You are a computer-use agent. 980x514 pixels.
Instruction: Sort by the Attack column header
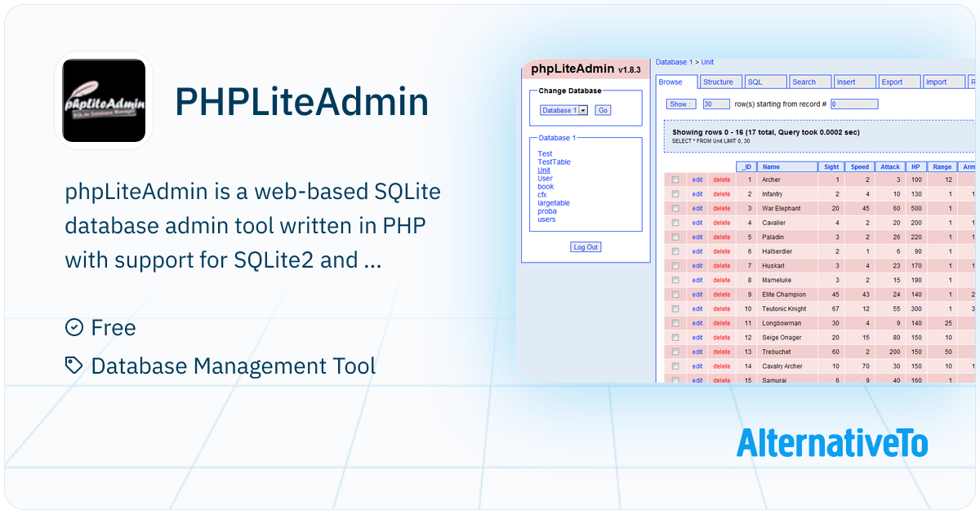pos(890,166)
